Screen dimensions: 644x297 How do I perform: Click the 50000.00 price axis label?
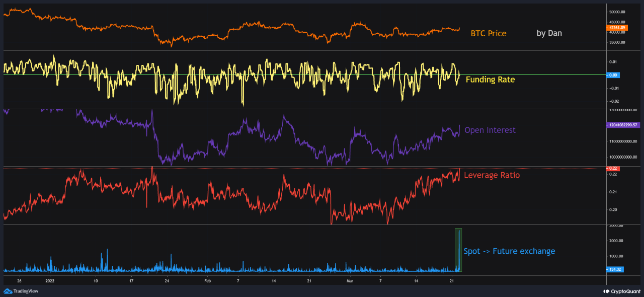[616, 12]
